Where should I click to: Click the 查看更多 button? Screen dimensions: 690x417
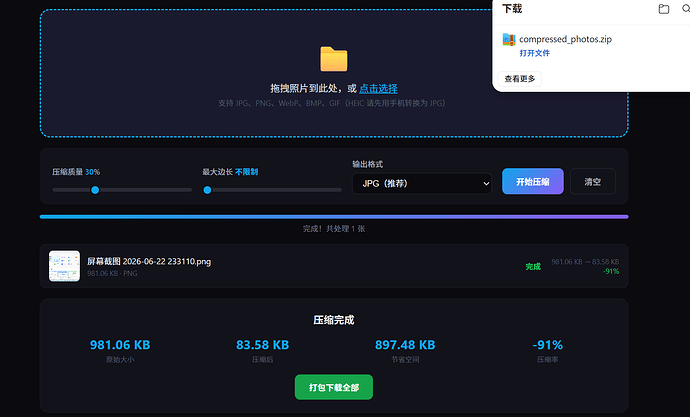pos(520,79)
